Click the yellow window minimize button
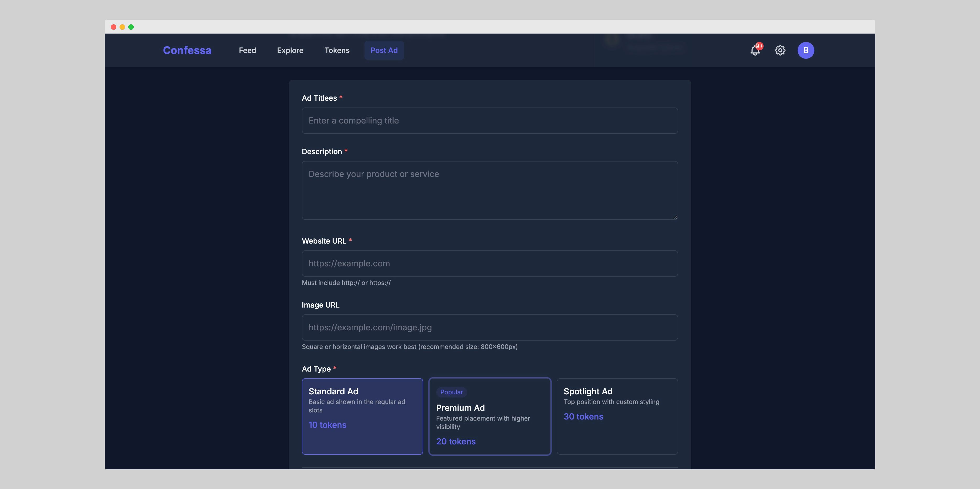This screenshot has height=489, width=980. pyautogui.click(x=122, y=27)
